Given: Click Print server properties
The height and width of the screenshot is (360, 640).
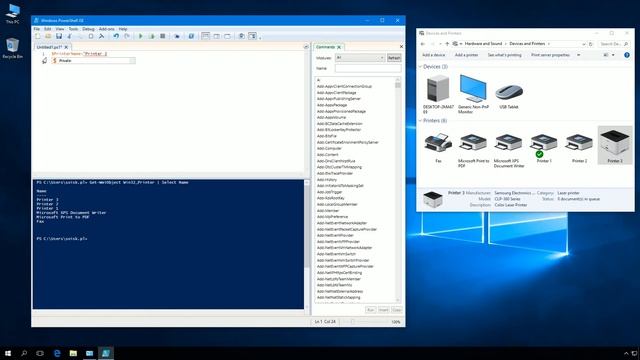Looking at the screenshot, I should point(550,55).
